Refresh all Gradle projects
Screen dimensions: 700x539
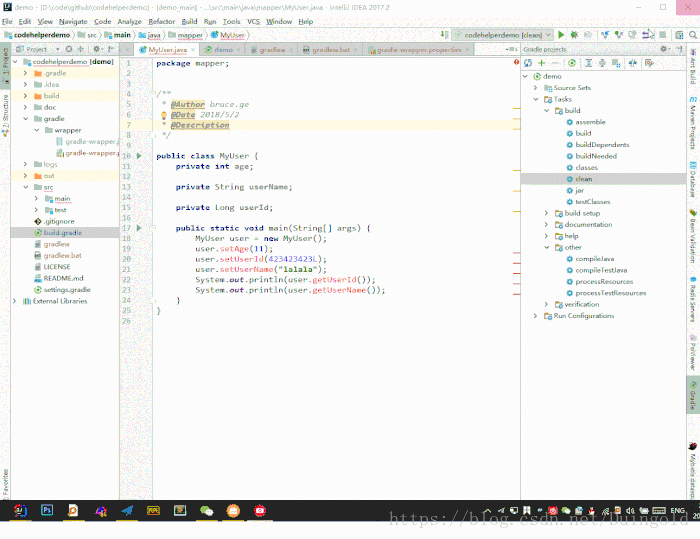pyautogui.click(x=528, y=63)
